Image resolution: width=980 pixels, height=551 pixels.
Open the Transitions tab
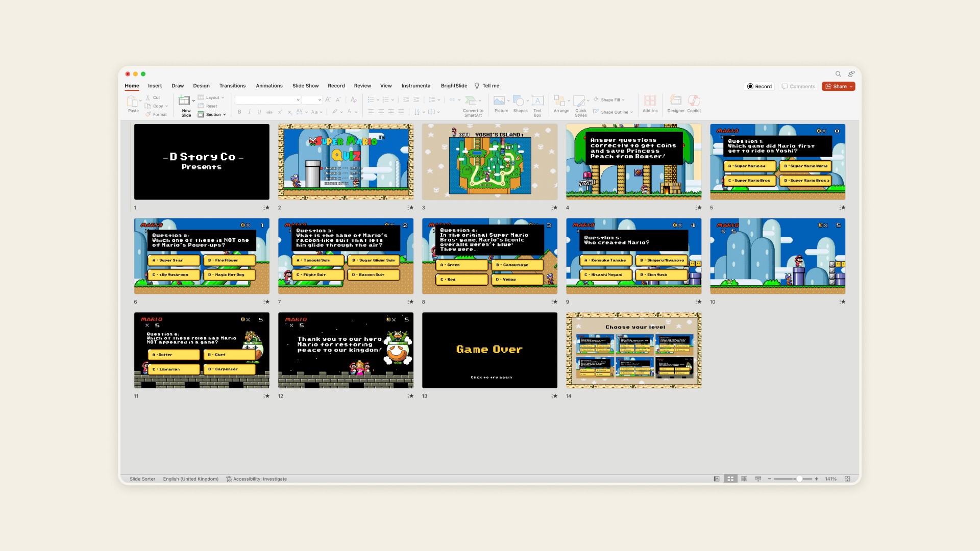coord(232,86)
